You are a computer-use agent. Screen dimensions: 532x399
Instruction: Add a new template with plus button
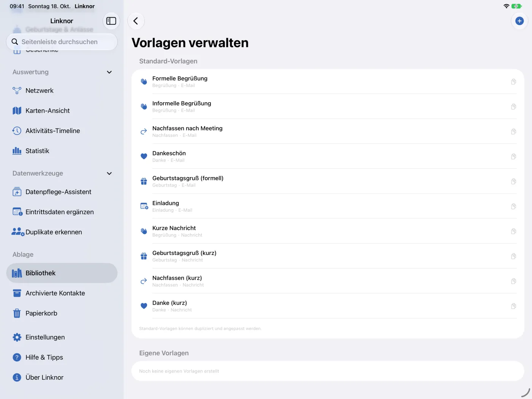point(519,21)
